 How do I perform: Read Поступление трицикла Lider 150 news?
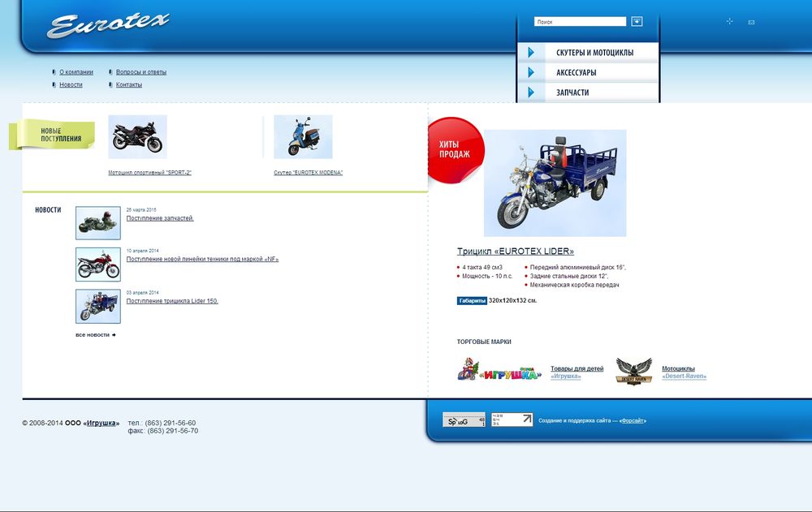click(172, 301)
